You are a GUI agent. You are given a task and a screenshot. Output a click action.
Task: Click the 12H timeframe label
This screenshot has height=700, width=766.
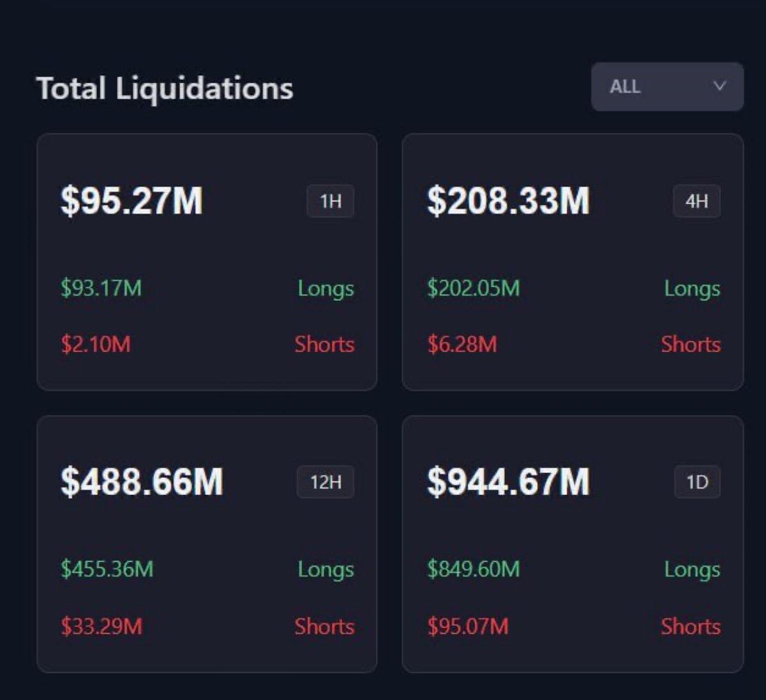[326, 482]
